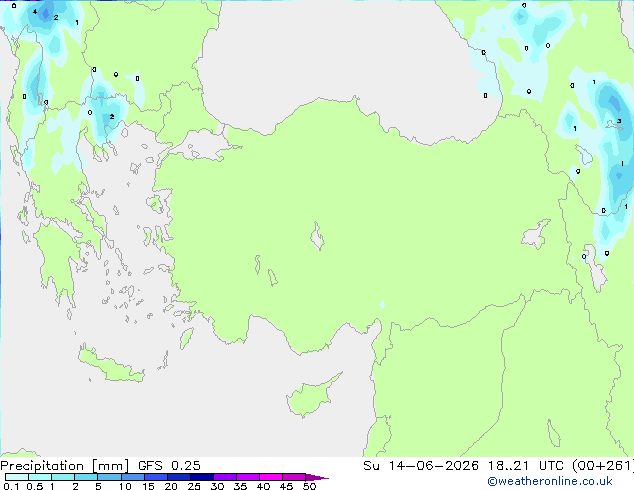
Task: Click the 35–40 mm violet legend swatch
Action: point(247,477)
